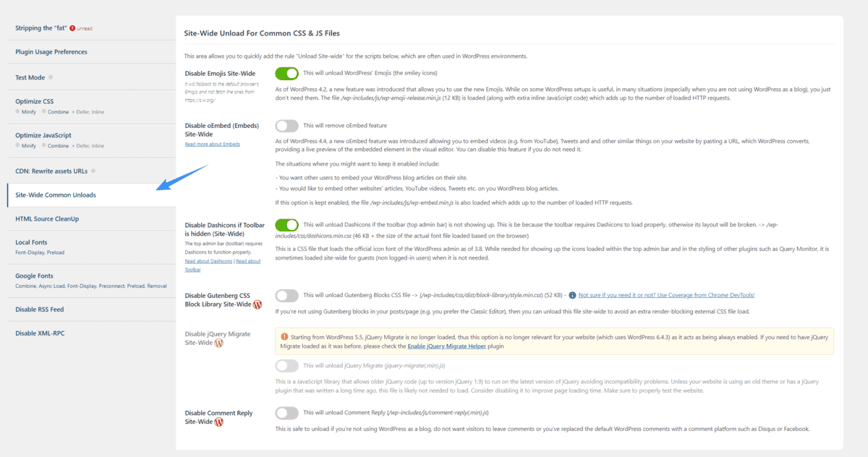Go to Optimize CSS section
This screenshot has height=457, width=868.
pyautogui.click(x=35, y=101)
